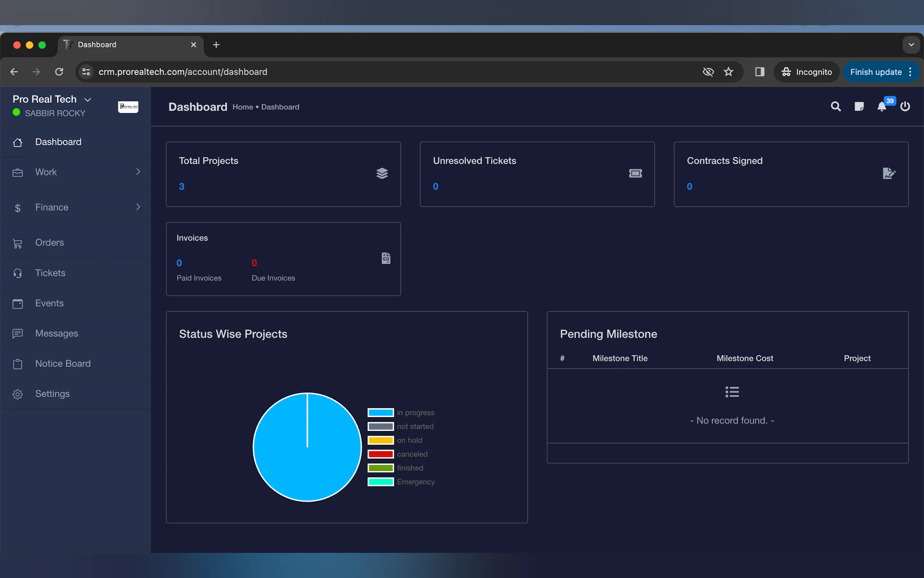924x578 pixels.
Task: Bookmark this page with star icon
Action: (728, 72)
